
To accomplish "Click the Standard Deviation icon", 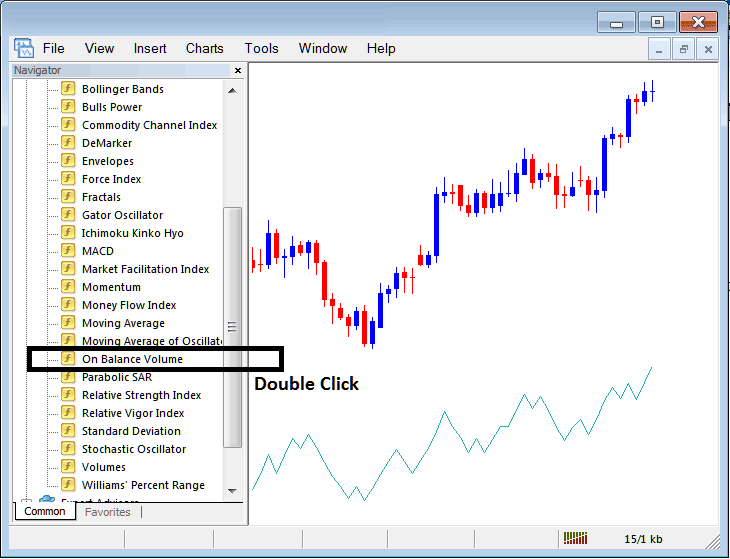I will (68, 431).
